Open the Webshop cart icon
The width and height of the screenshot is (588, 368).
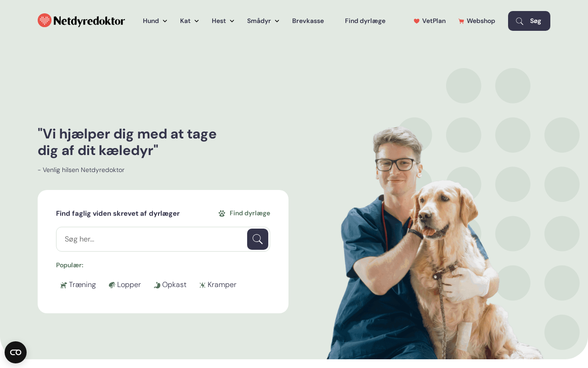461,21
